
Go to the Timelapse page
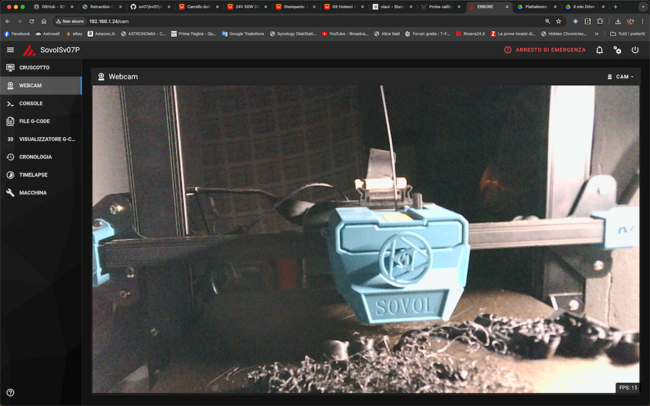click(x=33, y=175)
